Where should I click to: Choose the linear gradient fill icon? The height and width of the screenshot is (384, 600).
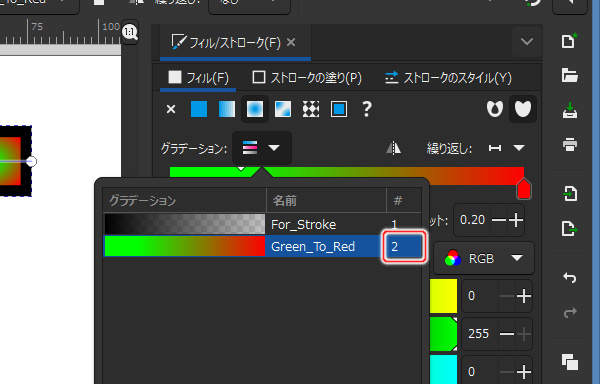[227, 109]
